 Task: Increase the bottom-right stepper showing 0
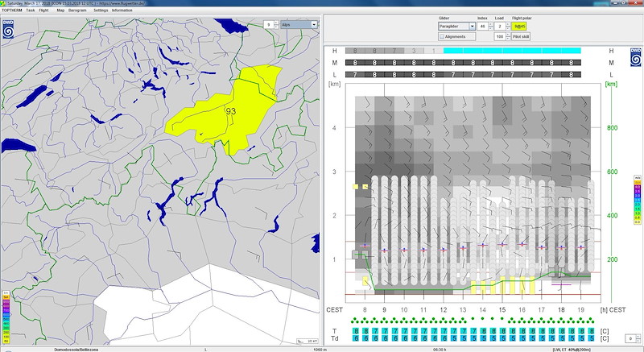[x=638, y=337]
